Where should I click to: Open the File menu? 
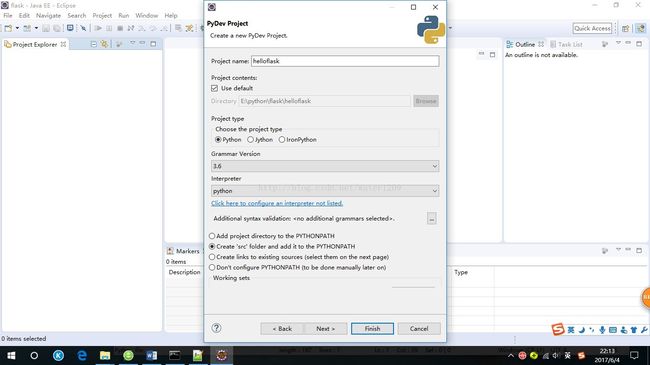tap(8, 15)
